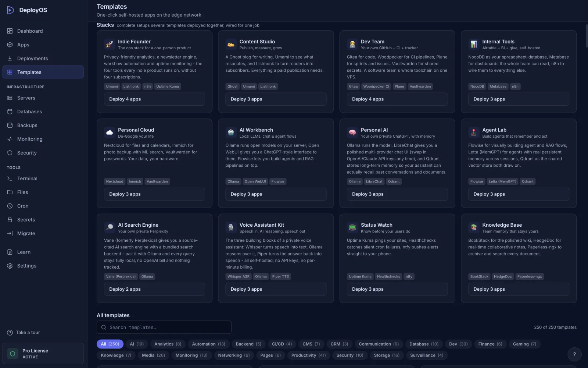Click the Letta (MemGPT) tag
This screenshot has height=368, width=588.
click(x=502, y=181)
